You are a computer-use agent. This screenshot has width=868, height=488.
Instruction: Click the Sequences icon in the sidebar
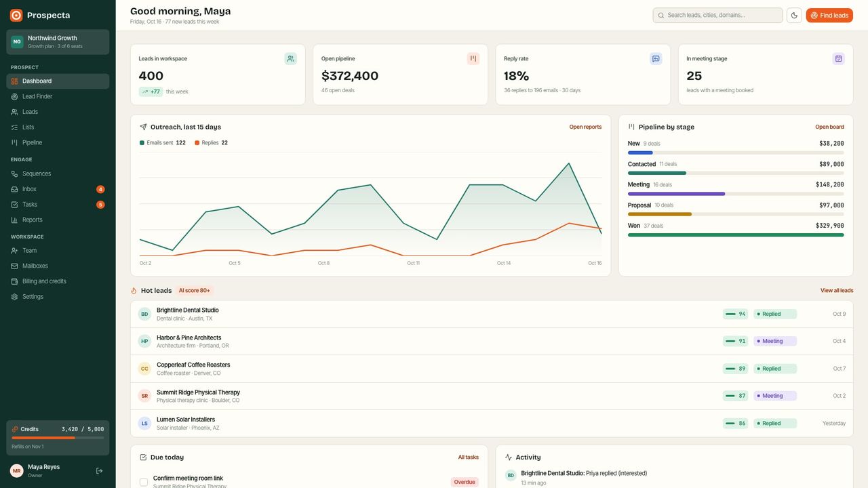15,174
